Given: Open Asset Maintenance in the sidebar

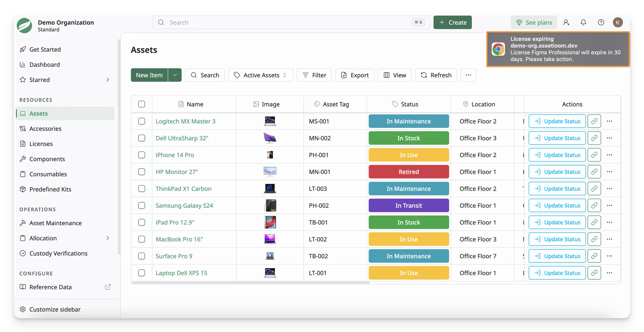Looking at the screenshot, I should 55,223.
